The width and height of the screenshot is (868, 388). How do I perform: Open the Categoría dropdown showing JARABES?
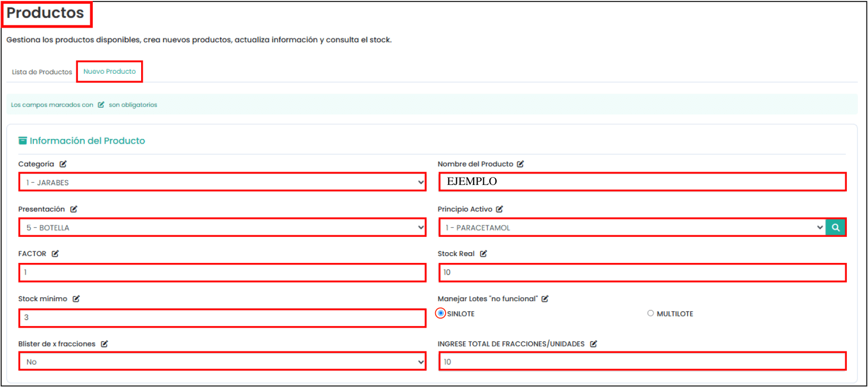[x=222, y=182]
